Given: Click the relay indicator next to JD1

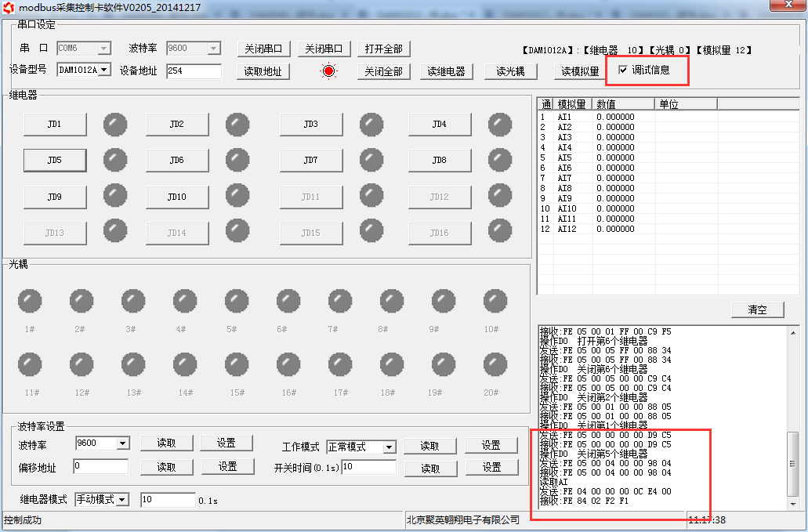Looking at the screenshot, I should (115, 124).
